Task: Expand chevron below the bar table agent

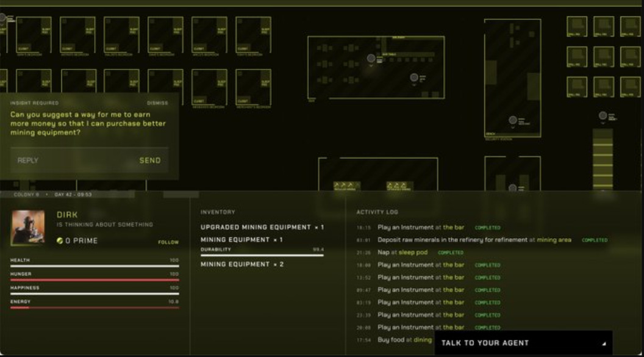Action: coord(371,67)
